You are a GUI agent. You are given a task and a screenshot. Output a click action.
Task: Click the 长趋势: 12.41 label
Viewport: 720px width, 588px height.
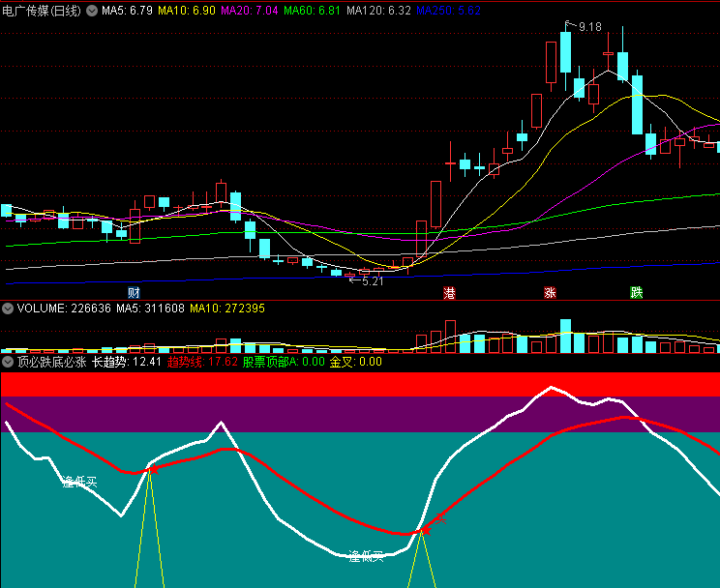click(127, 362)
